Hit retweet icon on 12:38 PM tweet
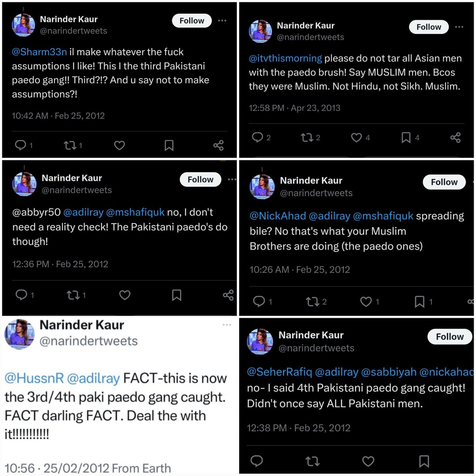The height and width of the screenshot is (476, 476). [x=312, y=461]
